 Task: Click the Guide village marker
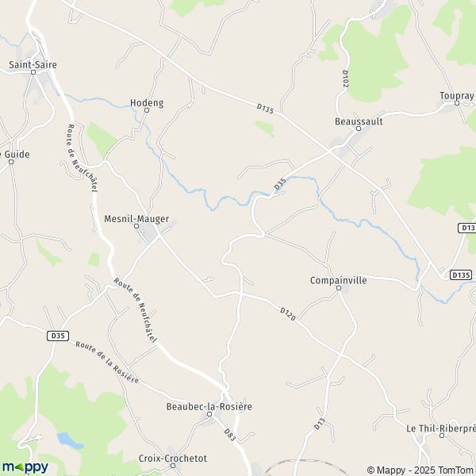pyautogui.click(x=11, y=162)
